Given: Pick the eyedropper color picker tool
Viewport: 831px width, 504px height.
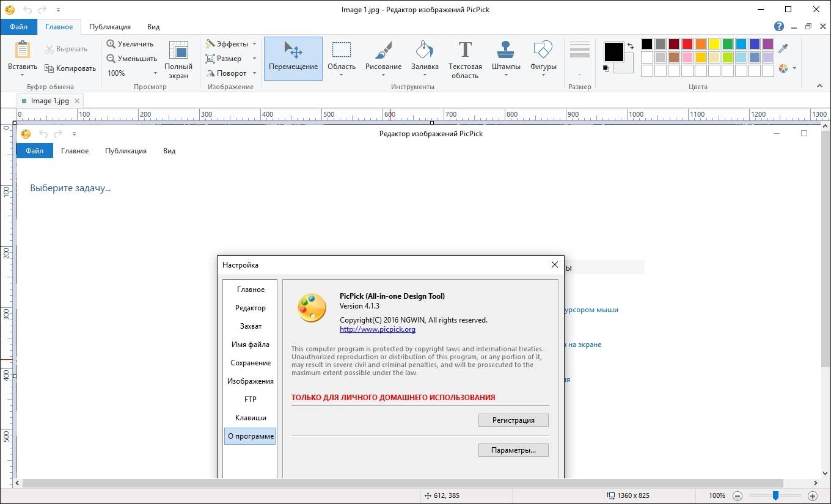Looking at the screenshot, I should coord(783,49).
